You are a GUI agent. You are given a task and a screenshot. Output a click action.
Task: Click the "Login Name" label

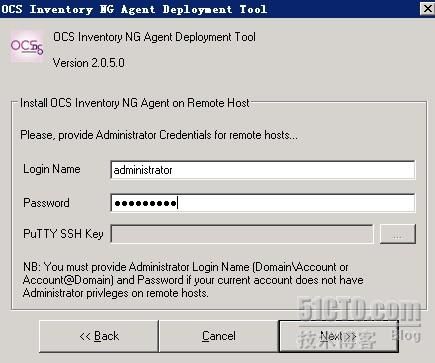pos(52,169)
